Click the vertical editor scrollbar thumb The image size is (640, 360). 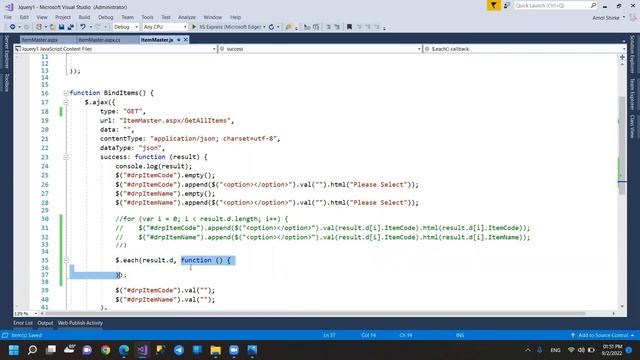tap(622, 145)
